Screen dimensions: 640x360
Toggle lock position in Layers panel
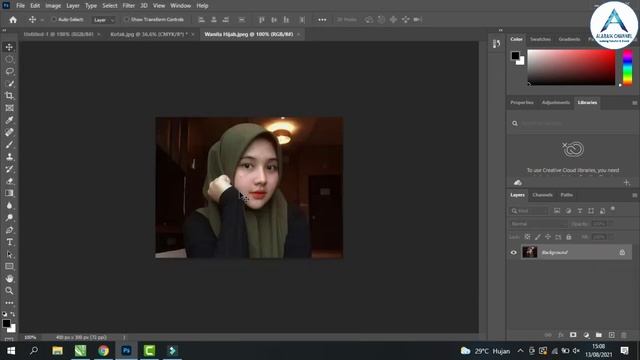click(x=548, y=237)
